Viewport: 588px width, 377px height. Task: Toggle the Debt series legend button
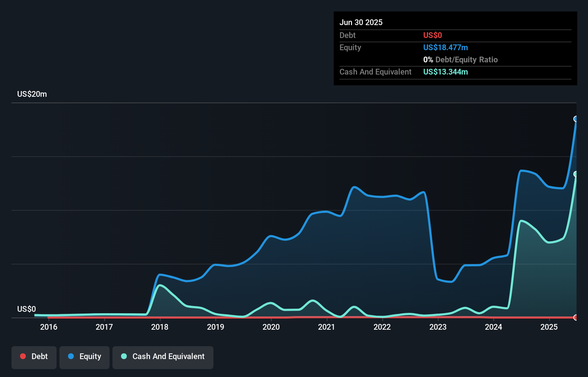34,357
